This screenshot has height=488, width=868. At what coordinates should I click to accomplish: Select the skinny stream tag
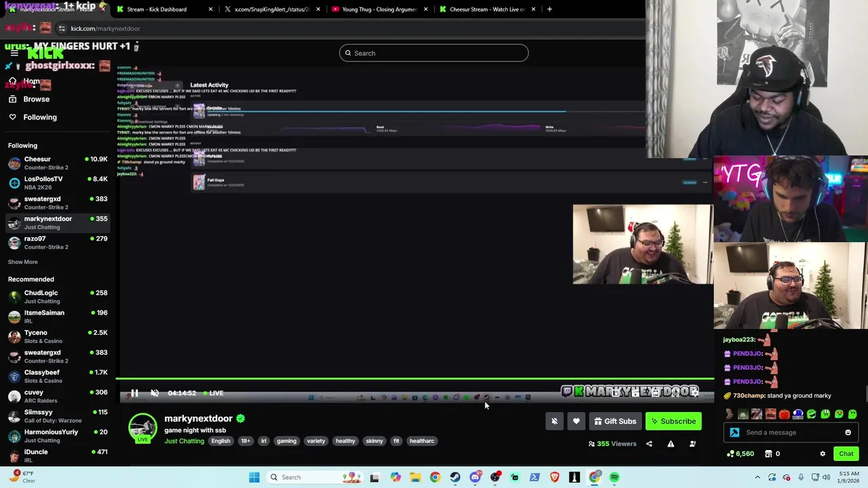374,441
